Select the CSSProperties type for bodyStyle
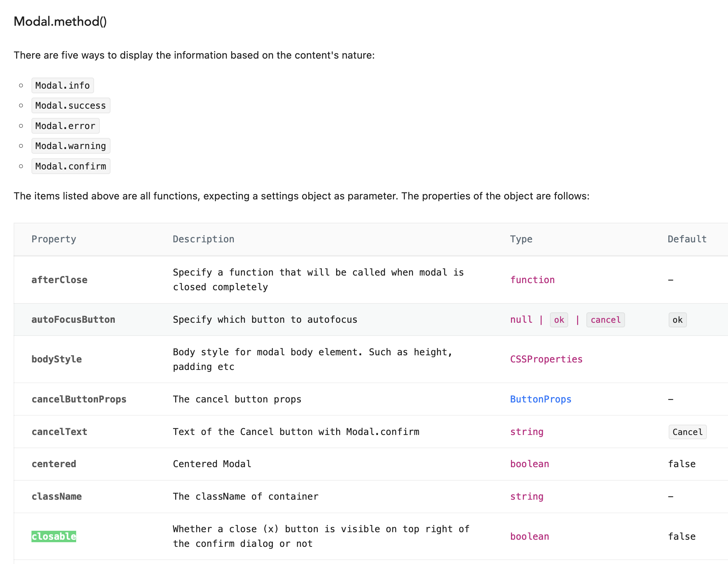Image resolution: width=728 pixels, height=564 pixels. (x=546, y=359)
